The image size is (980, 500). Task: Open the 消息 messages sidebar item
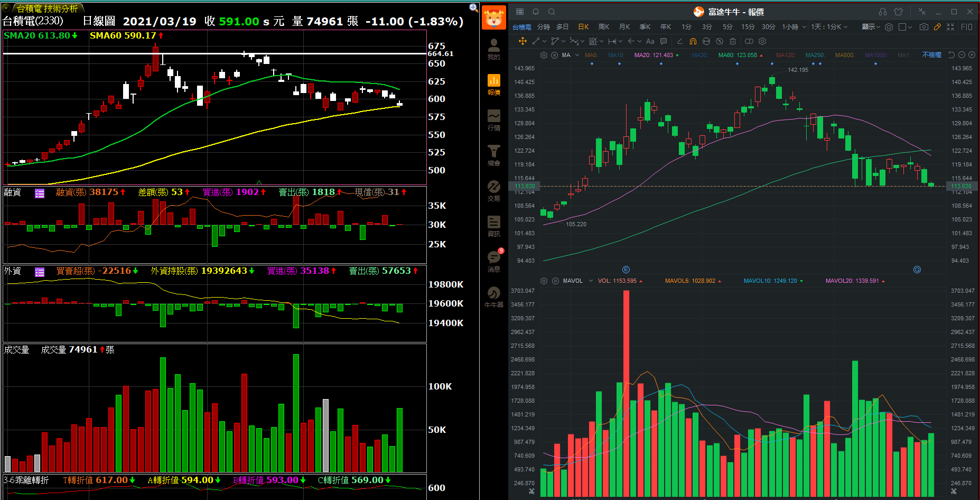(493, 262)
